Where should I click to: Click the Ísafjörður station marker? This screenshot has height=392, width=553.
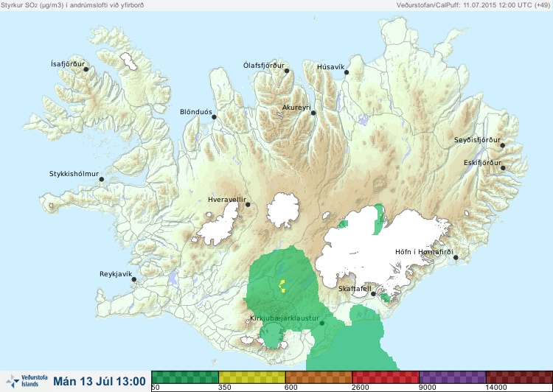click(86, 69)
